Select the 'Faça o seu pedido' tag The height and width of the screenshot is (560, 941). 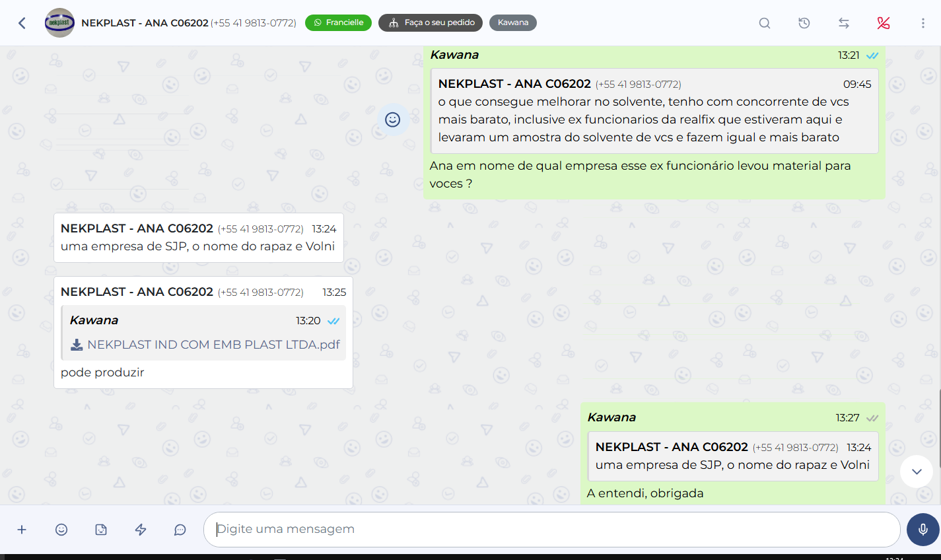coord(431,23)
